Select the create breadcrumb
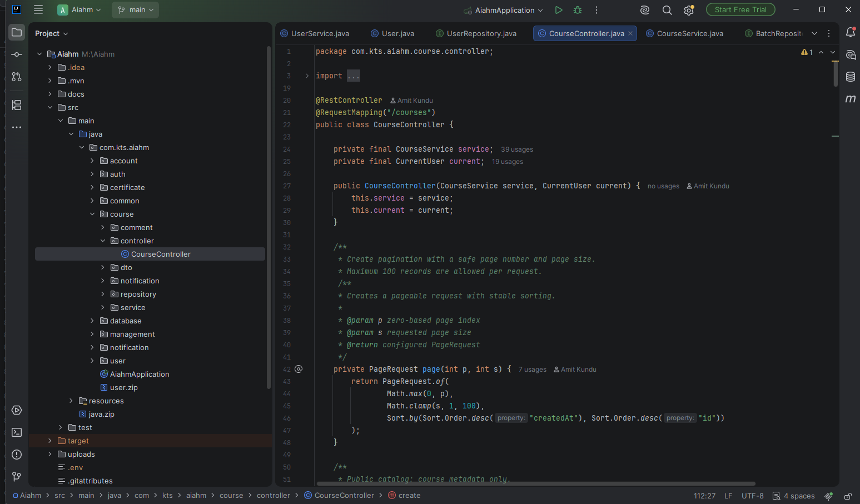 (405, 496)
